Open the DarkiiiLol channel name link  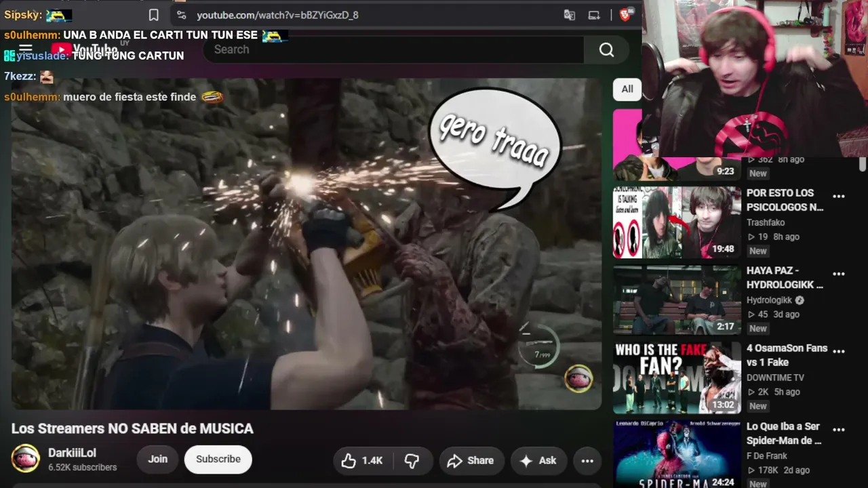pyautogui.click(x=72, y=453)
